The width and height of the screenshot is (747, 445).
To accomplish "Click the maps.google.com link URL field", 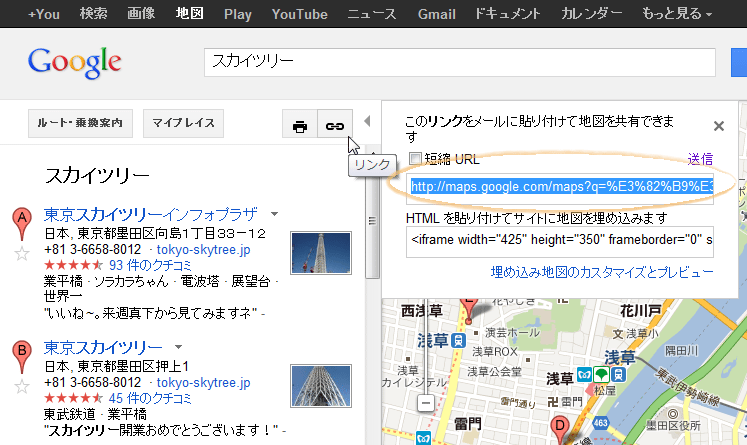I will 560,189.
